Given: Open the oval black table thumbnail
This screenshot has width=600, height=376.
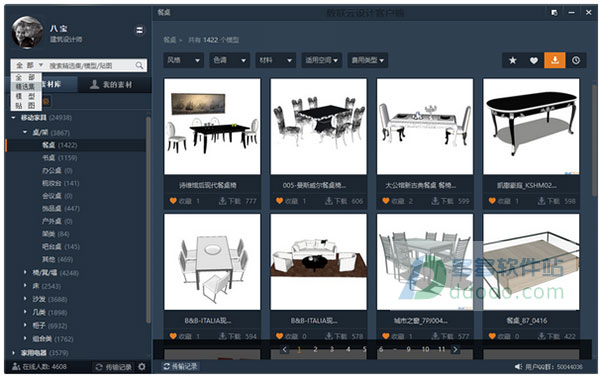Looking at the screenshot, I should click(x=531, y=127).
